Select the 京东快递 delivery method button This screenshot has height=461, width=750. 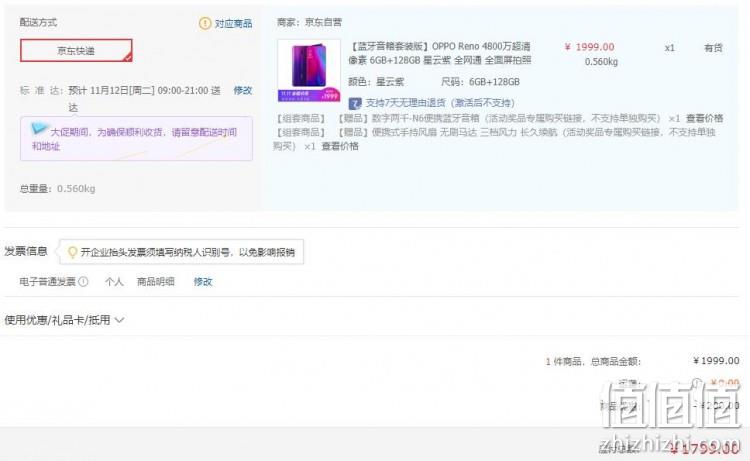point(76,50)
